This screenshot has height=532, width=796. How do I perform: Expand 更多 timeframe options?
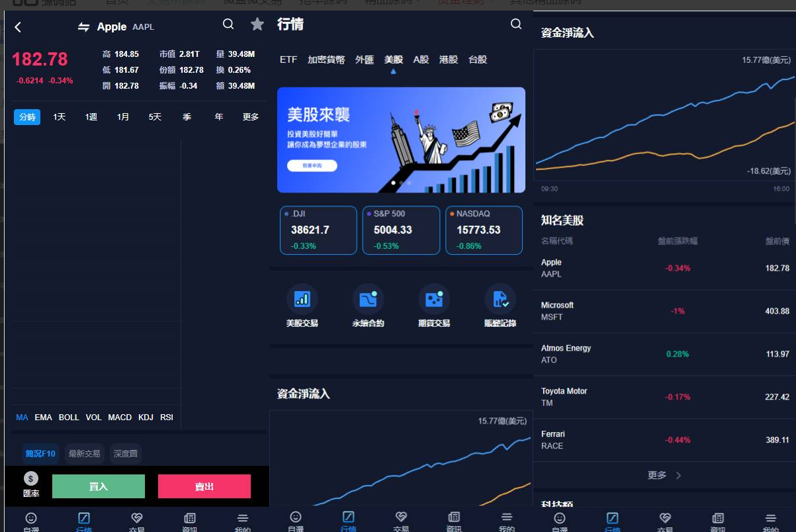[x=251, y=117]
